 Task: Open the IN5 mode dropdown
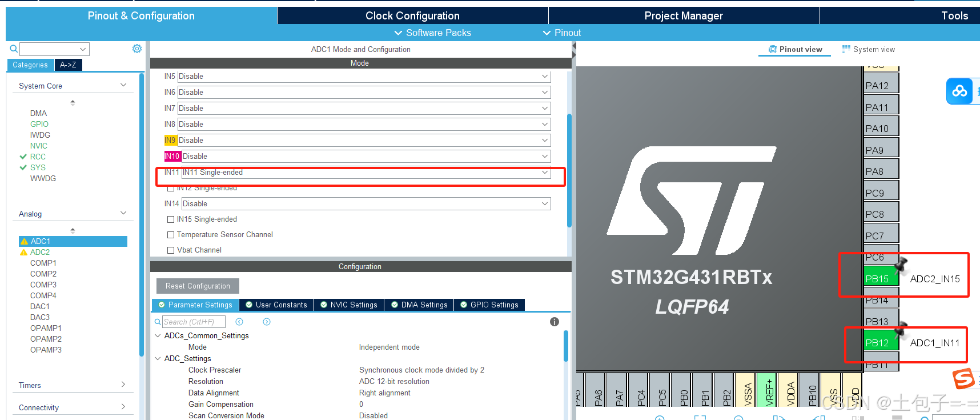click(364, 77)
